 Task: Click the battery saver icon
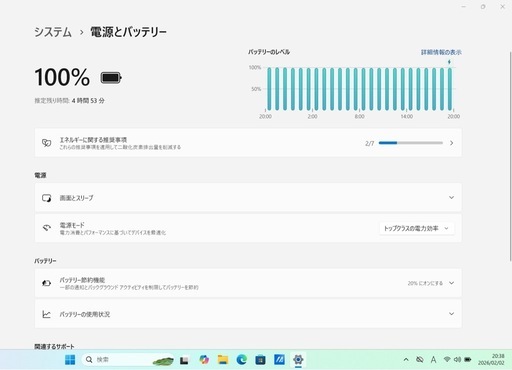pos(46,283)
